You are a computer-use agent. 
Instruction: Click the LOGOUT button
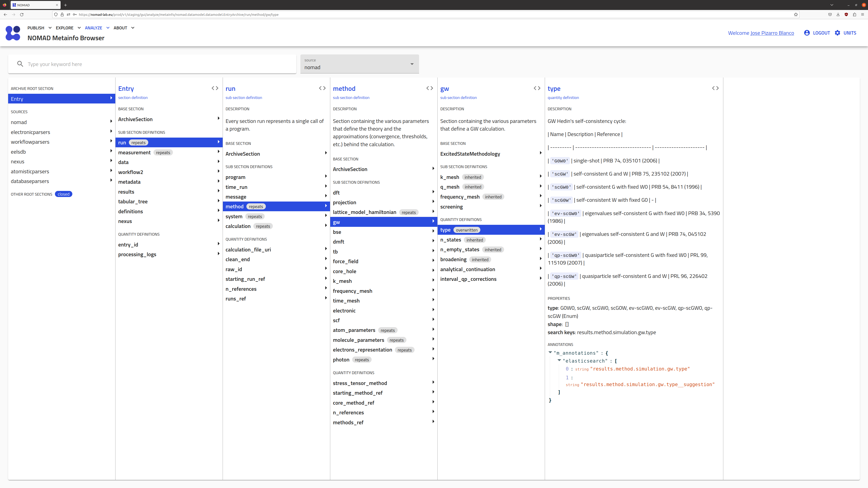pyautogui.click(x=817, y=33)
